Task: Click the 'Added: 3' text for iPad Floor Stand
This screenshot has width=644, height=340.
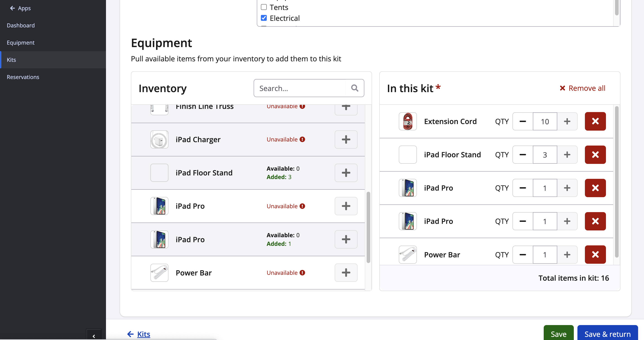Action: [279, 177]
